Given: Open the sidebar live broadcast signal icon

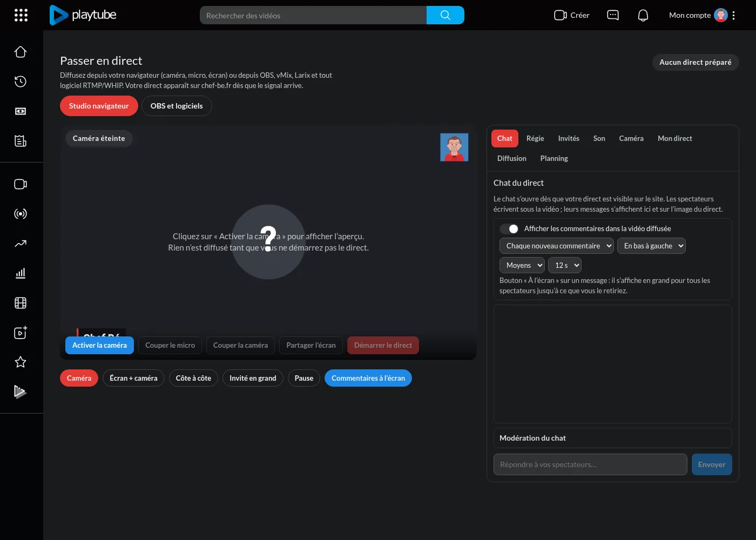Looking at the screenshot, I should pos(21,214).
